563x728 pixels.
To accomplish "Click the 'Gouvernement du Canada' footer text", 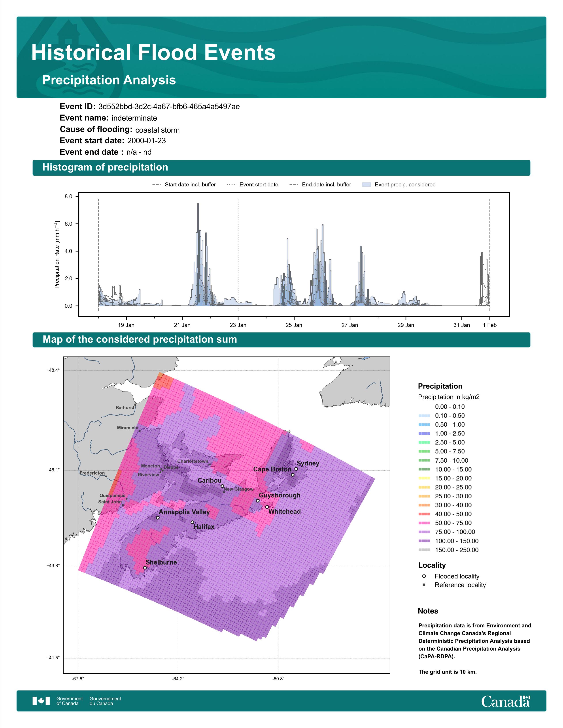I will click(x=105, y=701).
